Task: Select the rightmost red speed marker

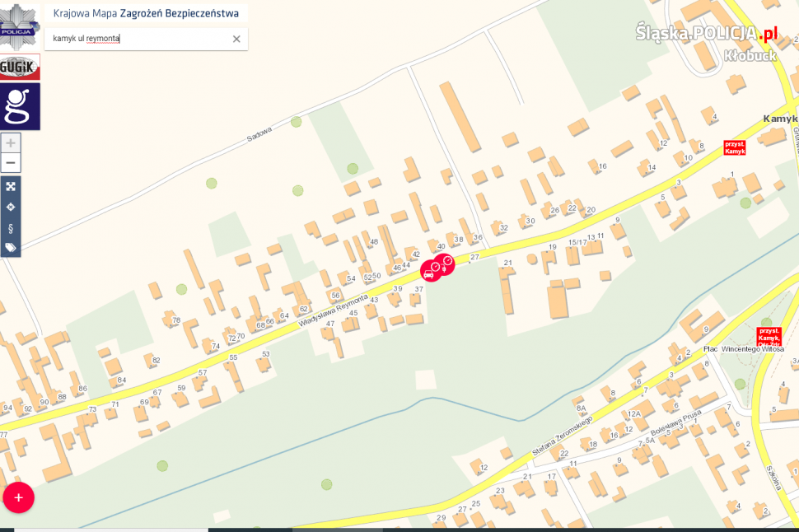Action: tap(447, 261)
